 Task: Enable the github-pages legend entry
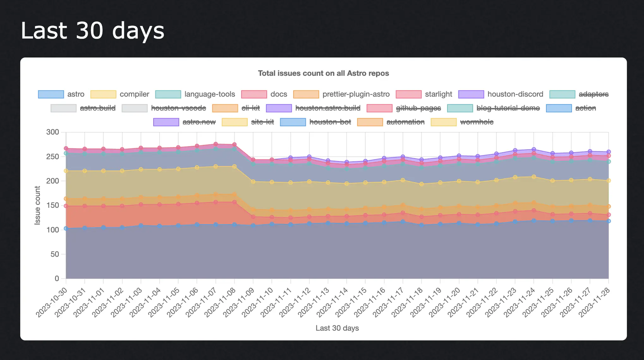(x=380, y=108)
